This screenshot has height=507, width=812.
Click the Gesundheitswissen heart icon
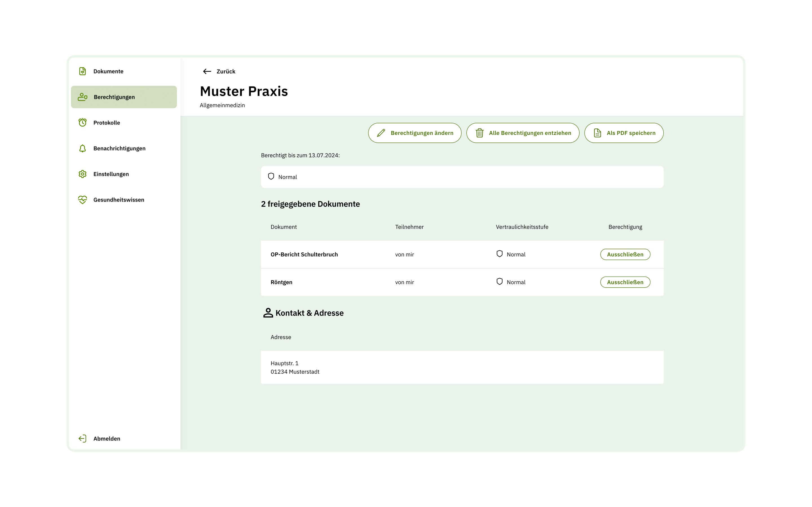coord(82,200)
